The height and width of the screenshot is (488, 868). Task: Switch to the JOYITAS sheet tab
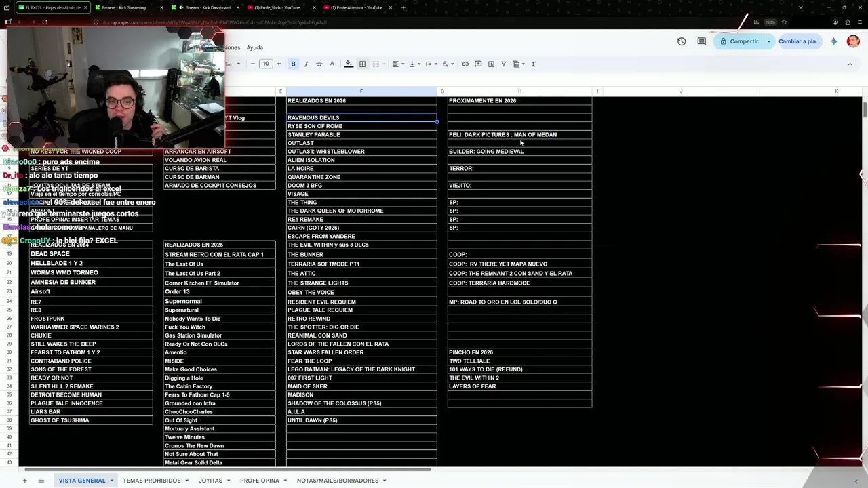(x=210, y=481)
